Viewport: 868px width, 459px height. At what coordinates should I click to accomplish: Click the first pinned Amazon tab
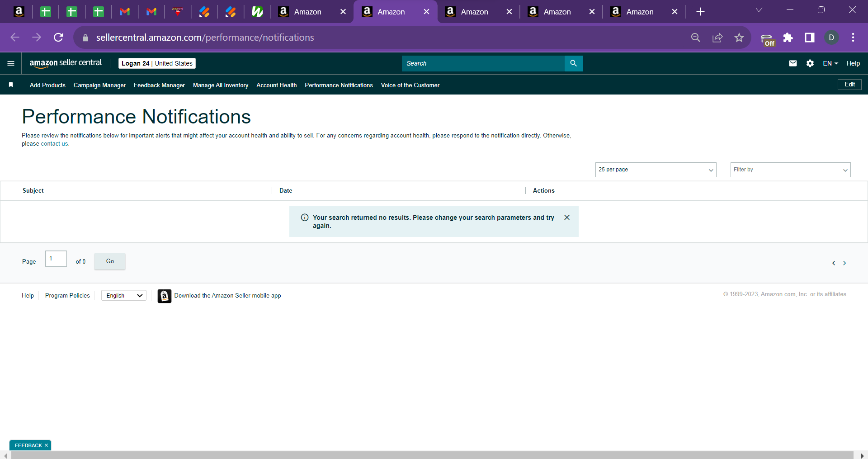pyautogui.click(x=19, y=12)
